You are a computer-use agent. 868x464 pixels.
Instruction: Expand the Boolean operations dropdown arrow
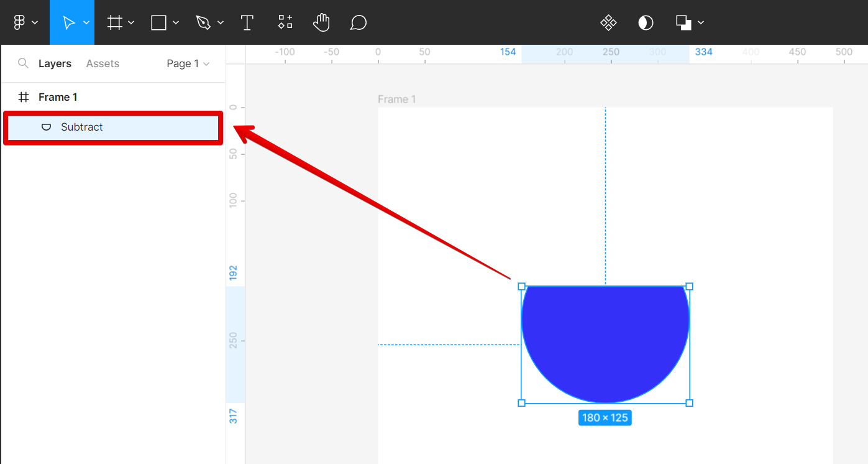coord(701,23)
